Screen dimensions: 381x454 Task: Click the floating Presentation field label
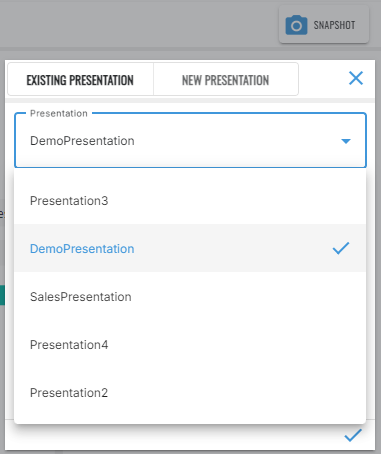59,113
